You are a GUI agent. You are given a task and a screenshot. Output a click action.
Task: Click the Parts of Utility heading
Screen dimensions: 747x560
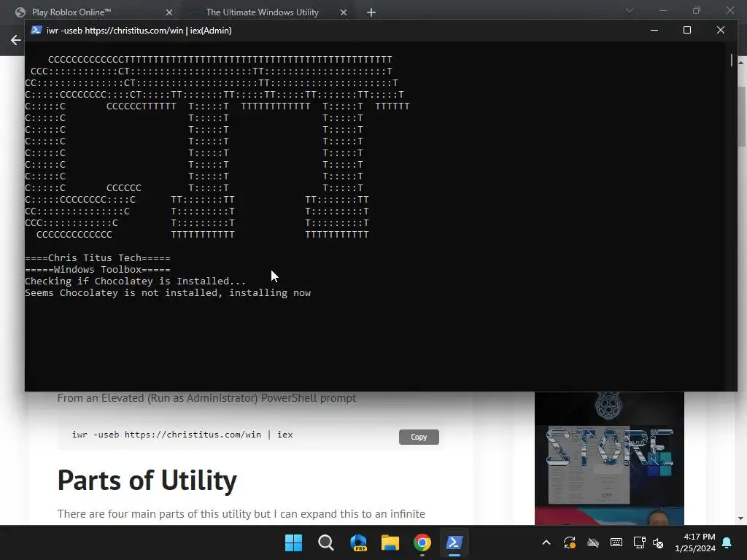coord(147,480)
